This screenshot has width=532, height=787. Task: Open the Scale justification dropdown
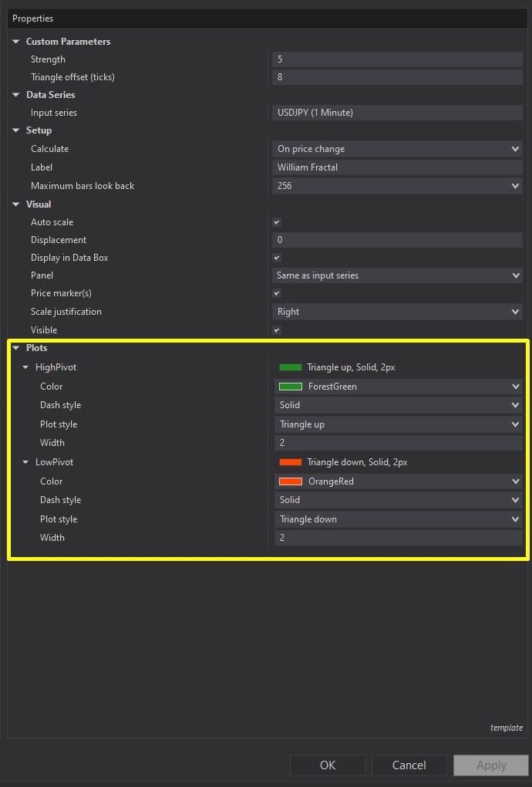397,312
